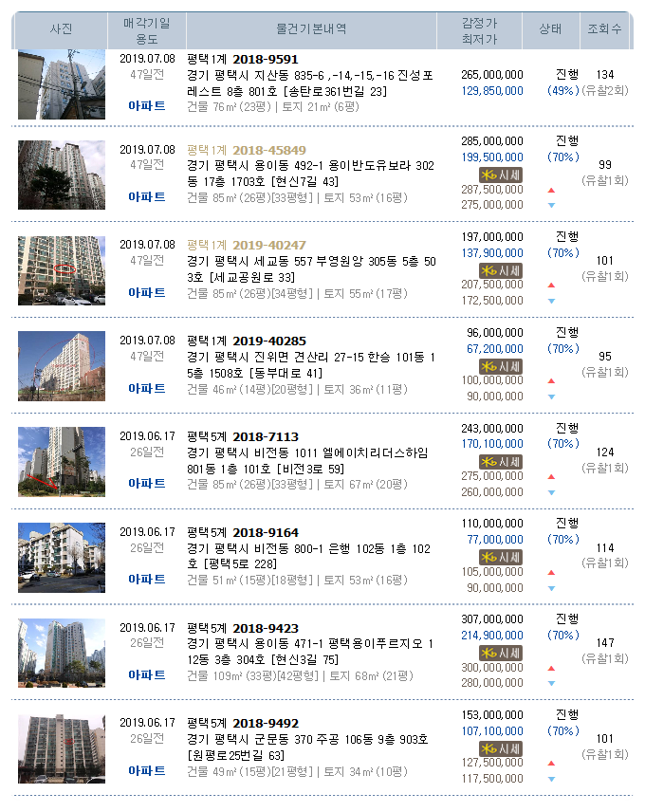Open case number 2018-9591 link

coord(266,59)
